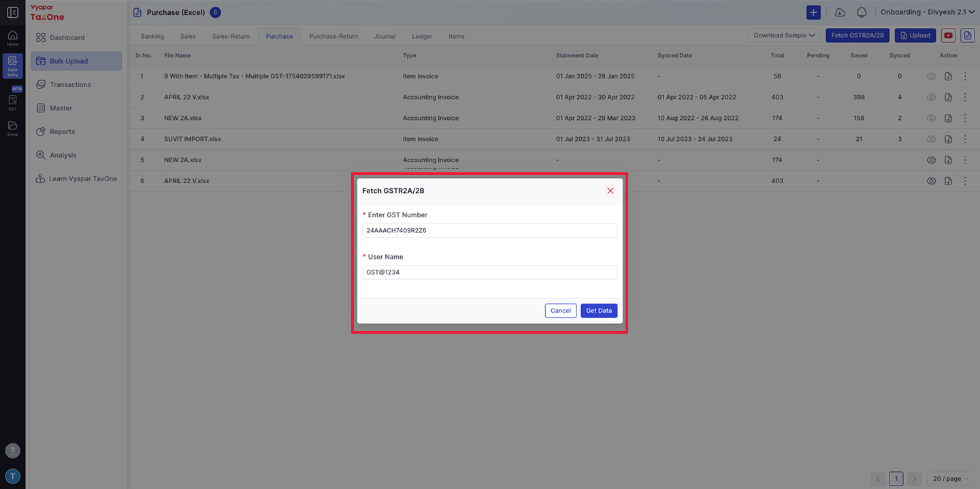The width and height of the screenshot is (980, 489).
Task: Select Bulk Upload in sidebar
Action: pos(76,61)
